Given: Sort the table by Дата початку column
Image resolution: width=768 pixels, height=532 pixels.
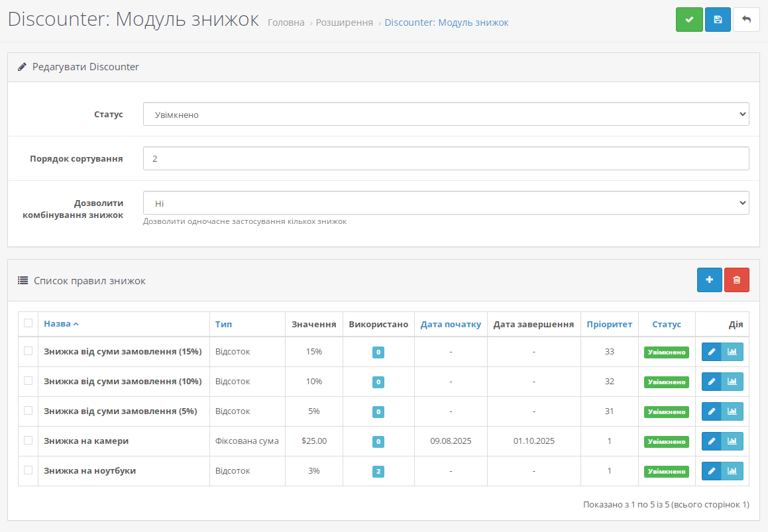Looking at the screenshot, I should click(451, 324).
